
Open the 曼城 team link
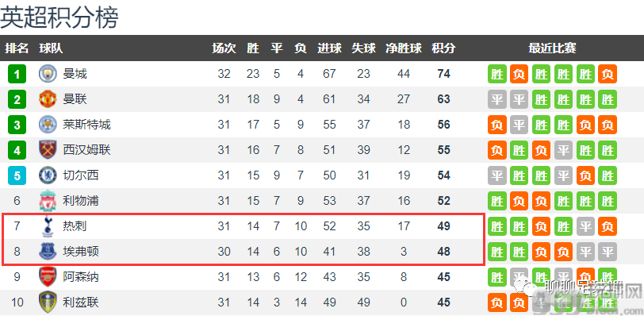coord(75,74)
